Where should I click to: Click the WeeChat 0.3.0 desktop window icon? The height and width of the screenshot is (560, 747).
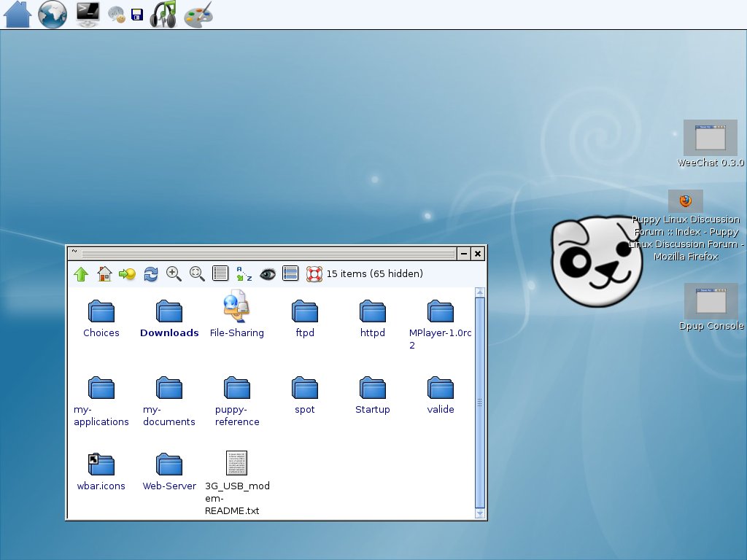(711, 144)
